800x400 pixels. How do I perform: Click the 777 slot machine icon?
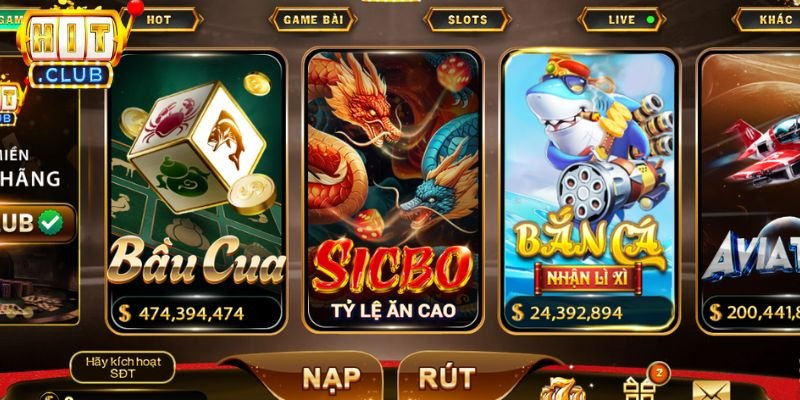(x=563, y=389)
